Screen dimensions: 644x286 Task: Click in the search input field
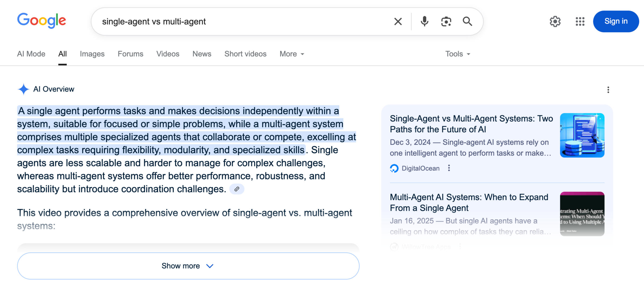coord(244,21)
